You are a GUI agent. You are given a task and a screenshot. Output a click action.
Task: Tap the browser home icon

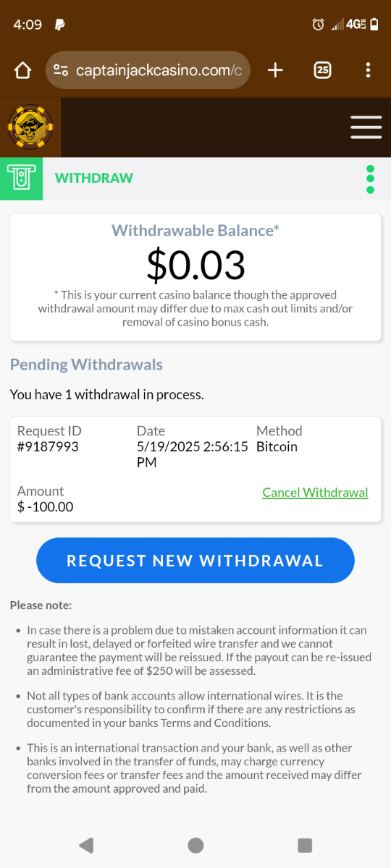tap(23, 70)
